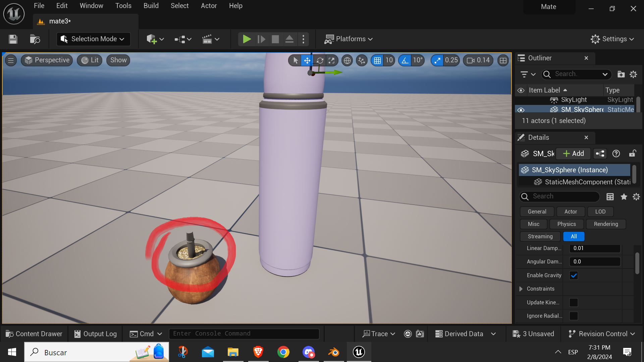This screenshot has height=362, width=644.
Task: Click the Add component button
Action: tap(573, 154)
